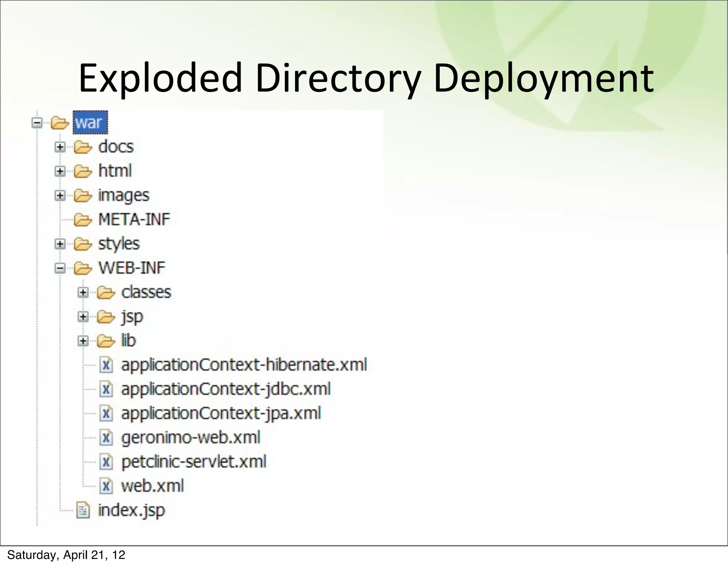Click the web.xml file icon
The image size is (728, 566).
pos(106,486)
